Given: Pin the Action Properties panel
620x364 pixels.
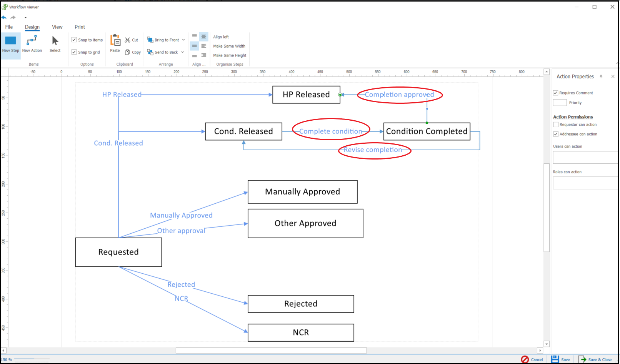Looking at the screenshot, I should [601, 76].
